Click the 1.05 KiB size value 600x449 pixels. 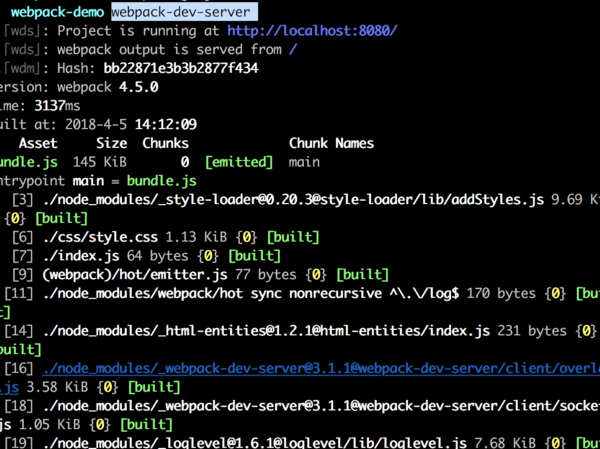coord(50,425)
